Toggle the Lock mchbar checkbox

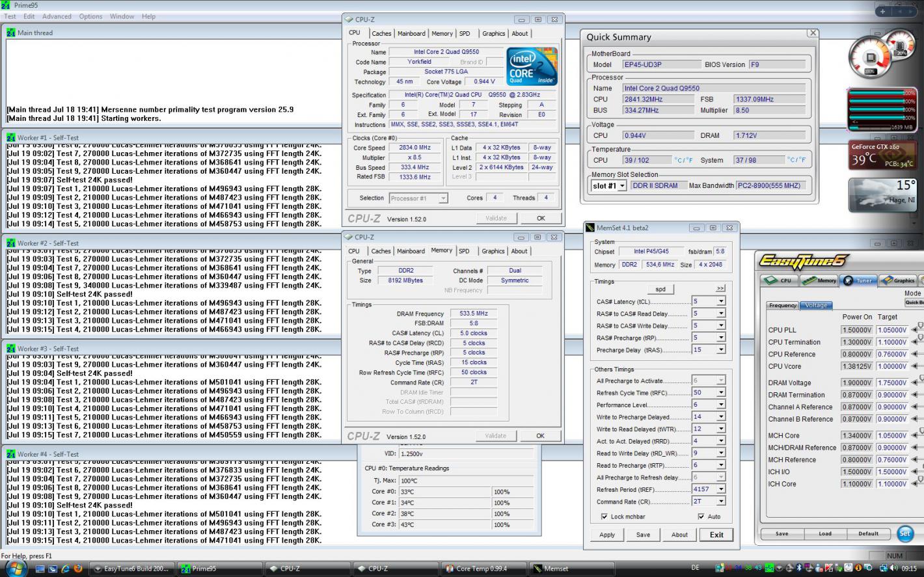[x=605, y=517]
